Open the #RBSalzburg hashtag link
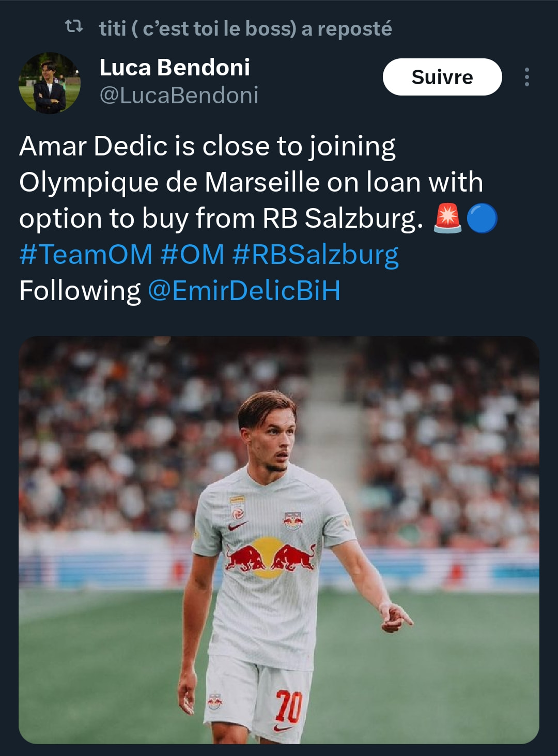 point(315,255)
